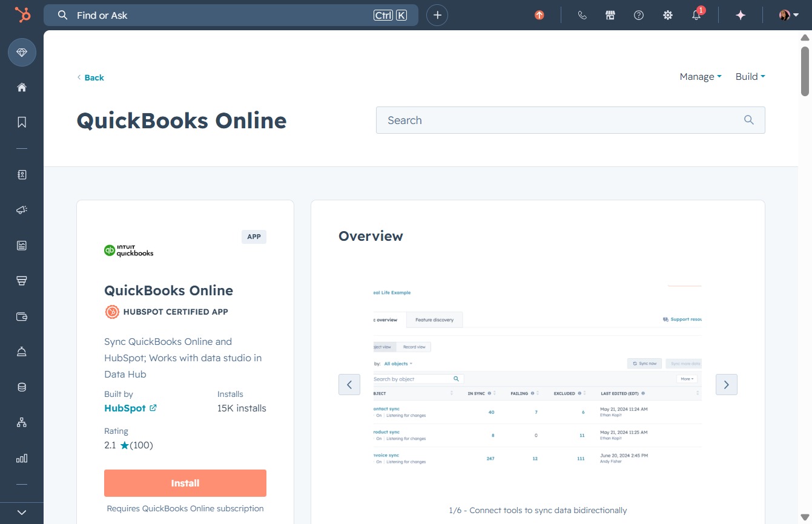Click the orange upgrade arrow icon
Viewport: 812px width, 524px height.
(x=540, y=15)
